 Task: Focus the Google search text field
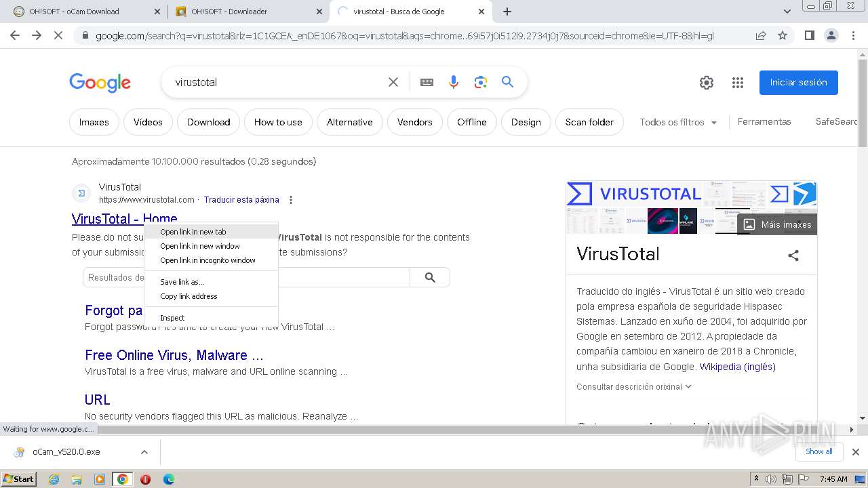[x=278, y=82]
